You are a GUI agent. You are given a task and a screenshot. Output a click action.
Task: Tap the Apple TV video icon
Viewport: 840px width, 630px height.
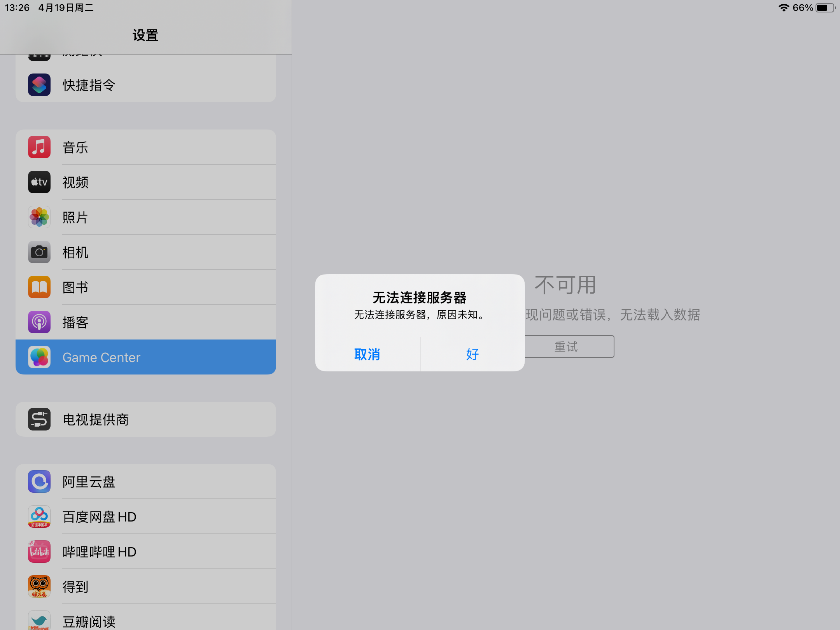point(39,182)
